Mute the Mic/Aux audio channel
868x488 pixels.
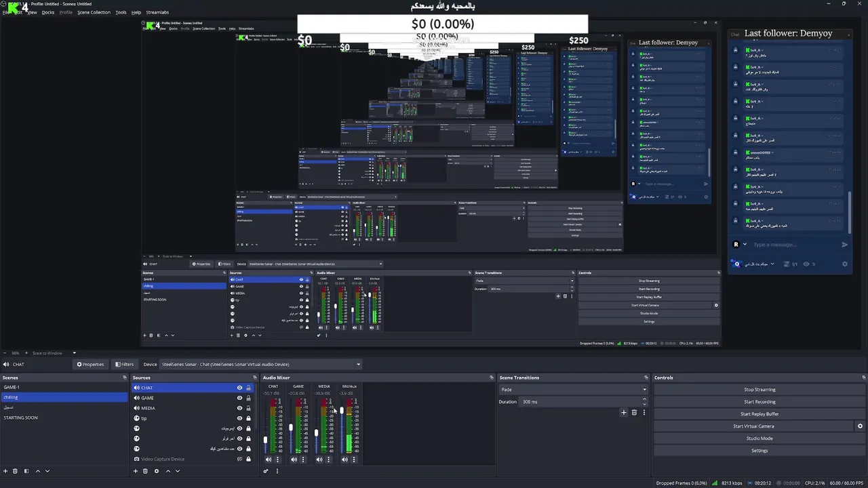pos(344,460)
